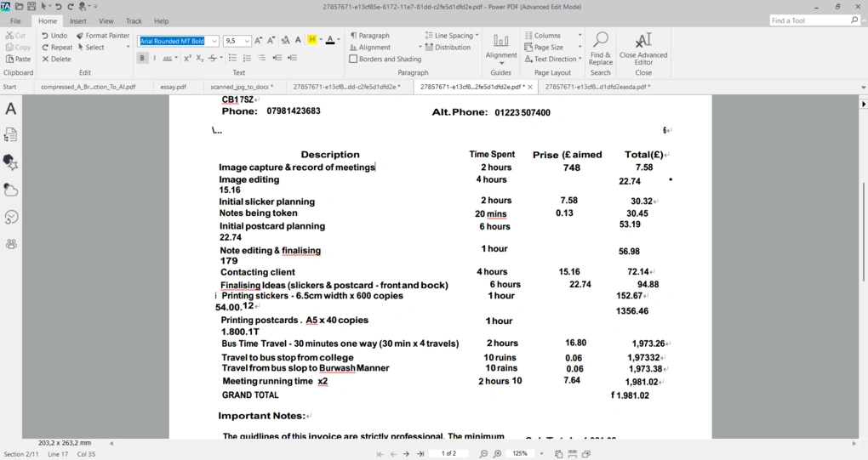Viewport: 868px width, 460px height.
Task: Expand Select tool dropdown in Edit group
Action: [128, 48]
